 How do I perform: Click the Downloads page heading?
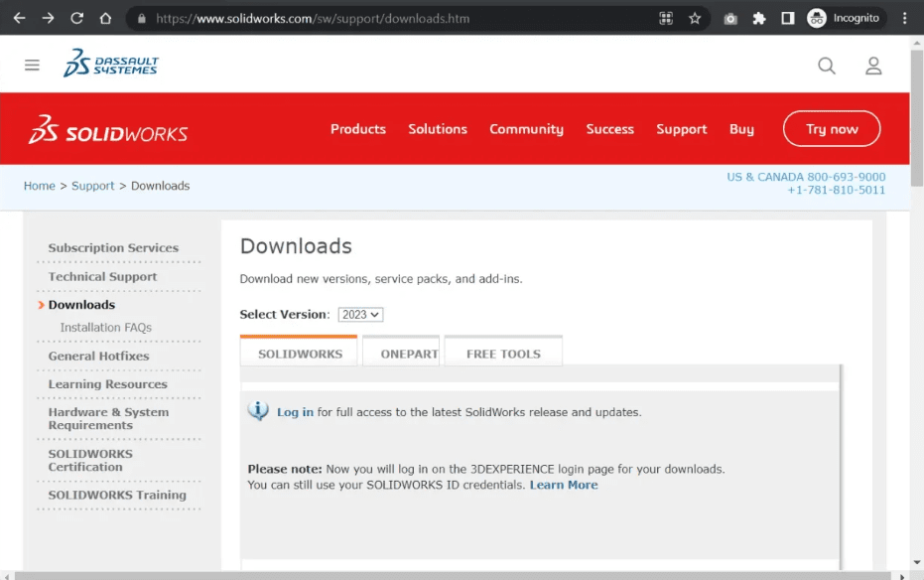click(x=296, y=245)
